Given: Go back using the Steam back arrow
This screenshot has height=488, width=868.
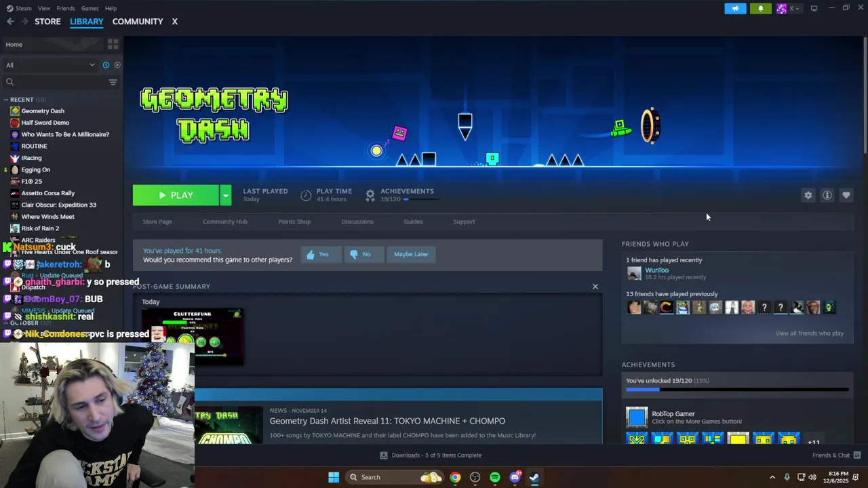Looking at the screenshot, I should 10,22.
